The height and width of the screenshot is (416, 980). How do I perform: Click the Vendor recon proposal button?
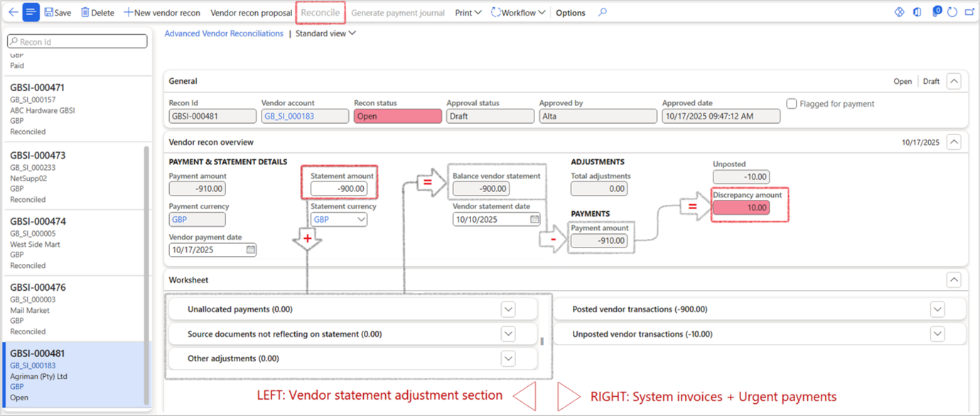[x=251, y=12]
